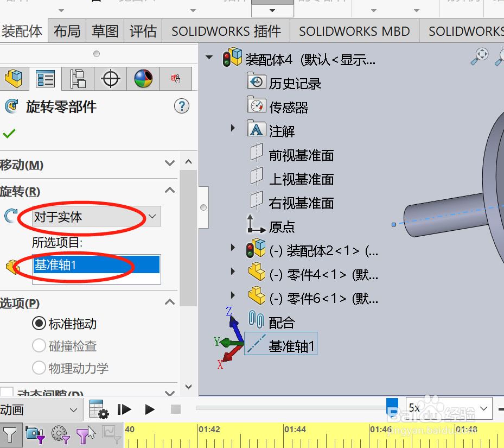This screenshot has height=448, width=504.
Task: Click the 零件6 yellow part icon
Action: pos(257,295)
